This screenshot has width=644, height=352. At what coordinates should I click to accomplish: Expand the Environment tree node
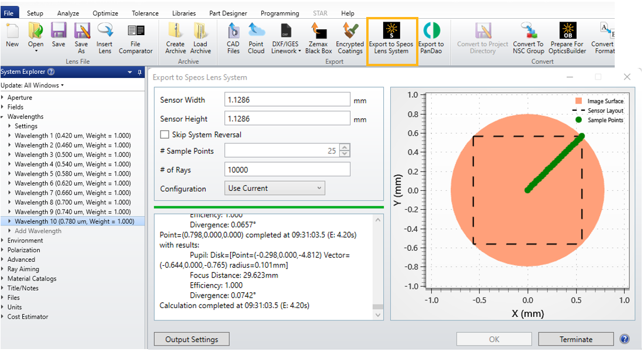[3, 240]
